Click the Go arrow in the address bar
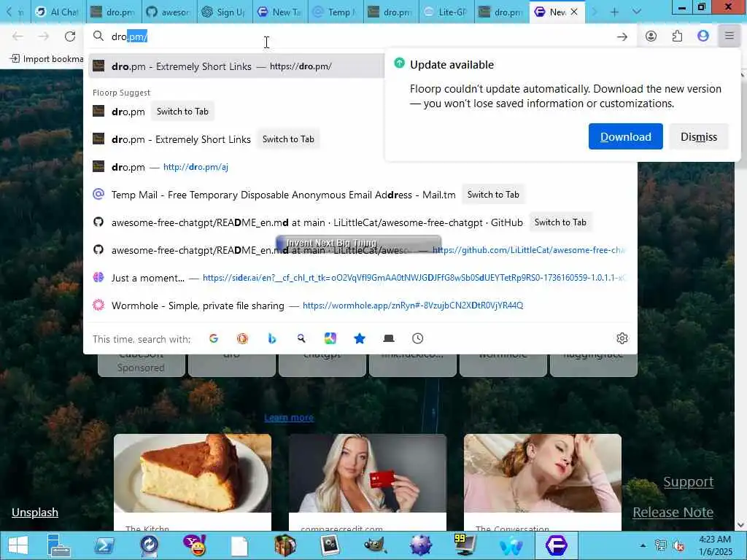Image resolution: width=747 pixels, height=560 pixels. [x=622, y=36]
